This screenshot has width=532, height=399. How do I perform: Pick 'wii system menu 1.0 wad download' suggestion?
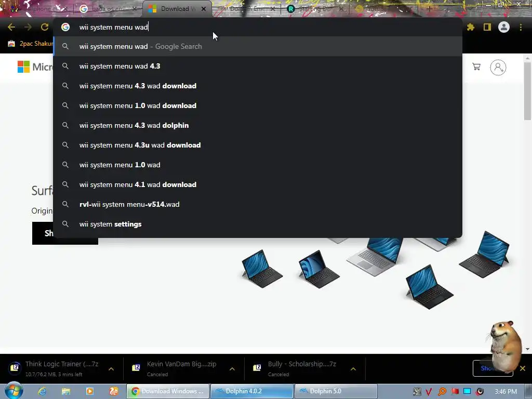click(x=258, y=105)
